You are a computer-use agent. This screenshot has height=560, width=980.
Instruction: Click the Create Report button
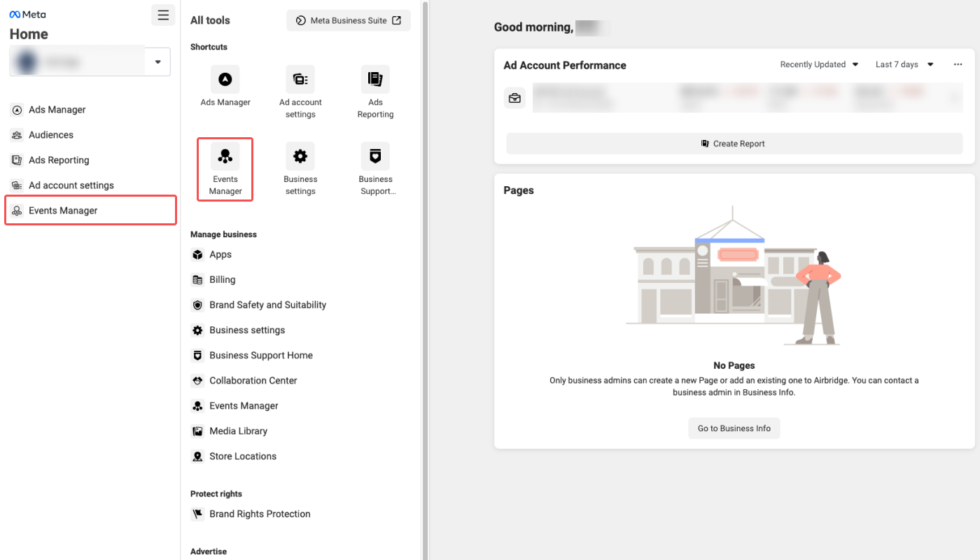coord(734,143)
